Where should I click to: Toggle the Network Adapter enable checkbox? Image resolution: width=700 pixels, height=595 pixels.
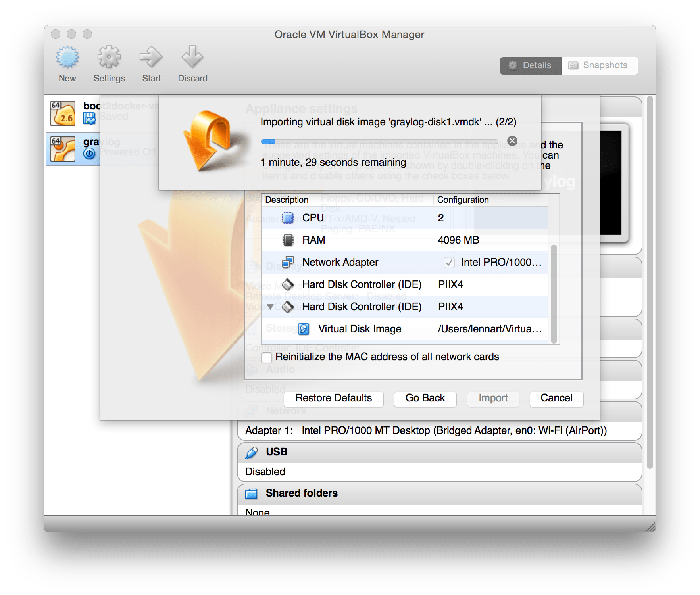[x=449, y=263]
